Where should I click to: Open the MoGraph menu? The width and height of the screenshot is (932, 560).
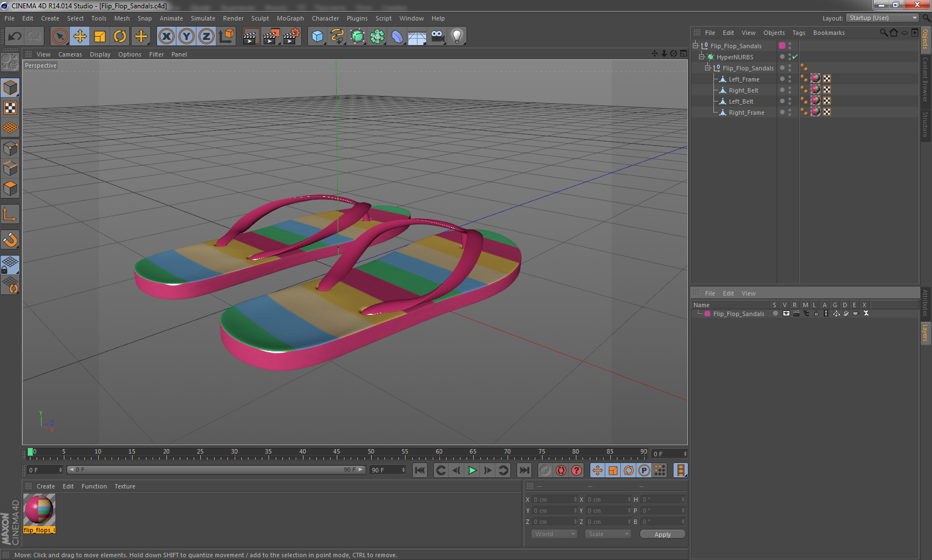click(x=290, y=18)
